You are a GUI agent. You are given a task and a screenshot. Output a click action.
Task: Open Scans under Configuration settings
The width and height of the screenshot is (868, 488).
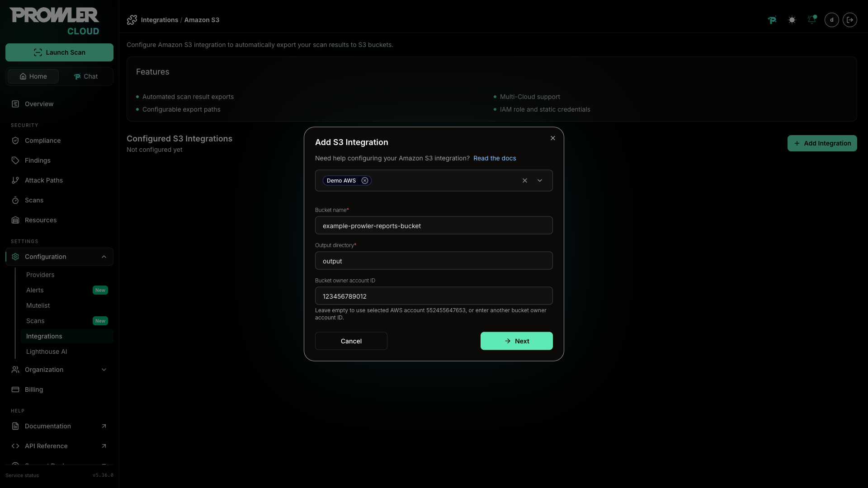click(x=67, y=321)
